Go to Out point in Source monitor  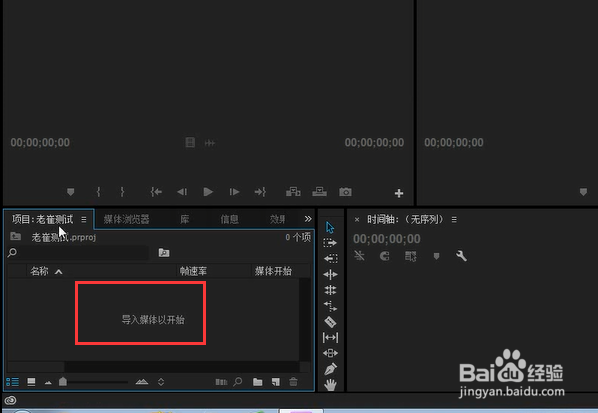[260, 192]
